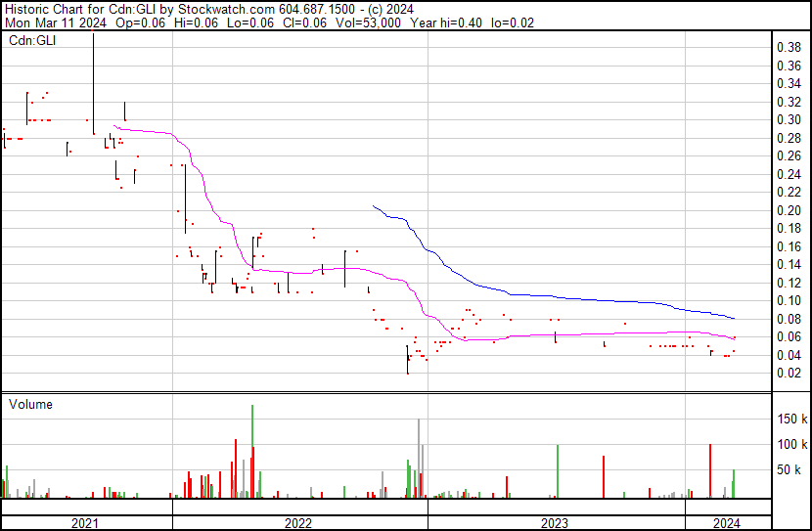Click the 0.30 price axis label
The width and height of the screenshot is (812, 531).
(x=789, y=120)
